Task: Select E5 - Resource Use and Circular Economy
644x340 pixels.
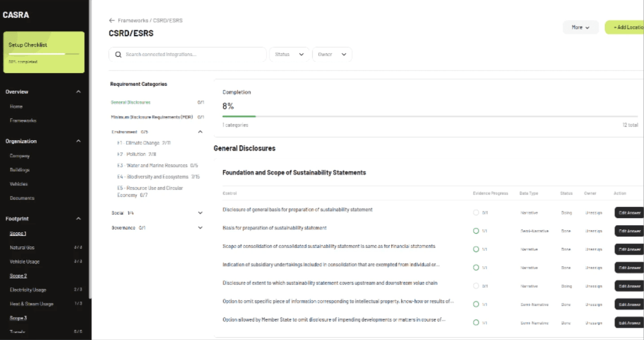Action: pyautogui.click(x=150, y=191)
